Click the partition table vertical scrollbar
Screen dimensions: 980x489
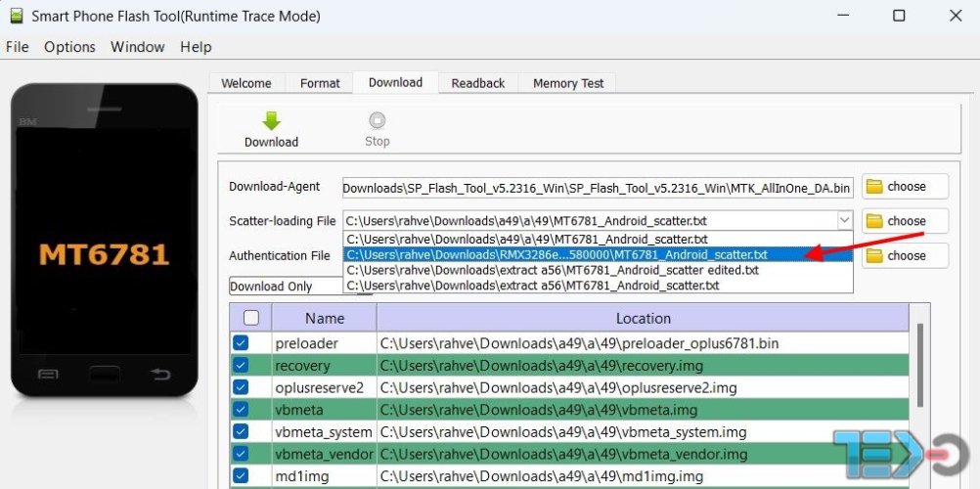919,366
